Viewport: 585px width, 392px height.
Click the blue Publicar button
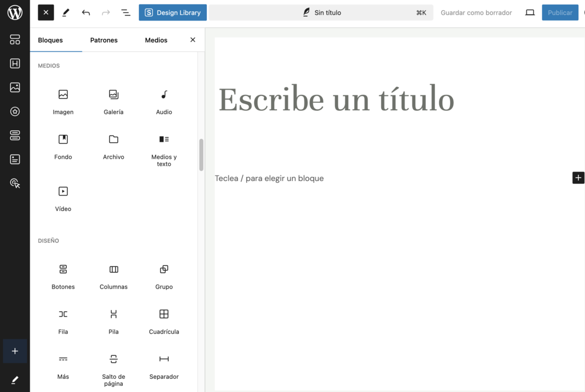point(560,12)
